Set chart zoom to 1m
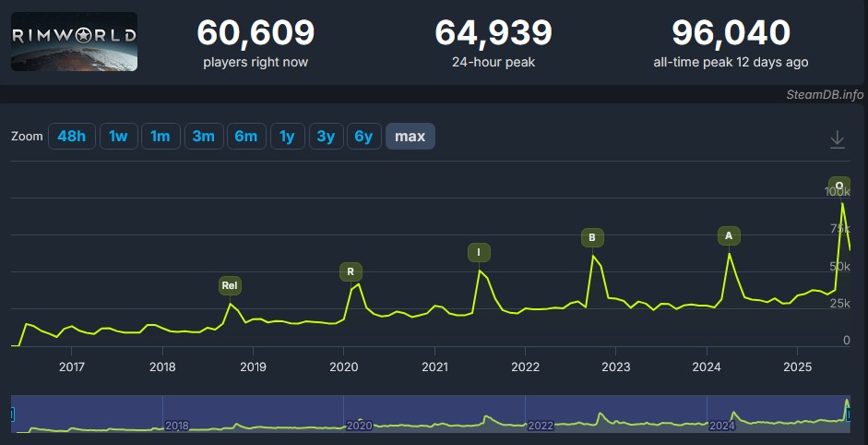Image resolution: width=868 pixels, height=445 pixels. click(x=161, y=137)
